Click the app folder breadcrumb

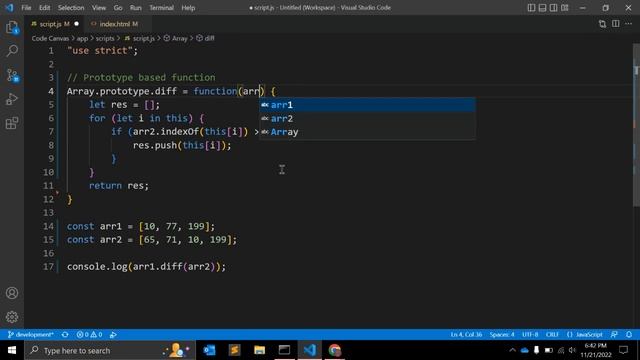tap(82, 38)
